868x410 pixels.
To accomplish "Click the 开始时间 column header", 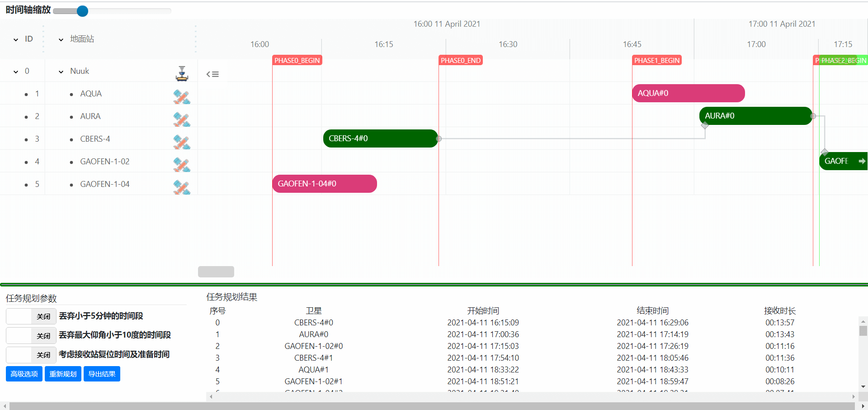I will tap(483, 310).
